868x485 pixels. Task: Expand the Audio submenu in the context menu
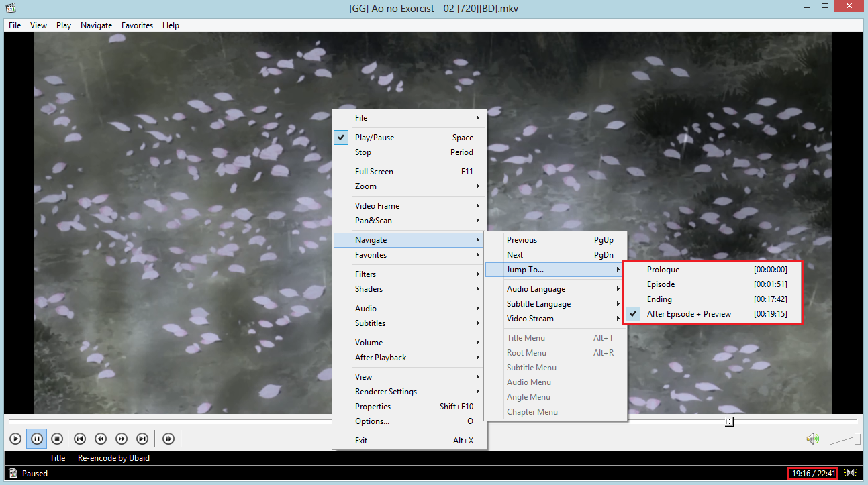410,309
